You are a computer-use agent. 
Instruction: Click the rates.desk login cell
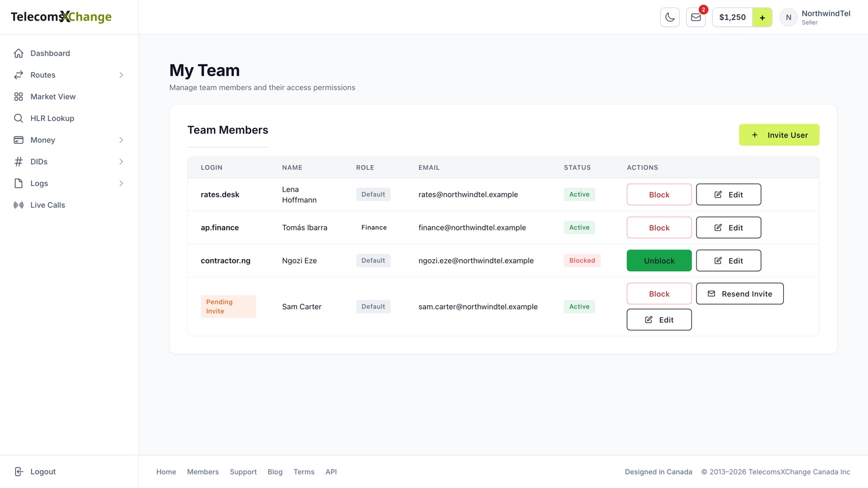(x=220, y=195)
